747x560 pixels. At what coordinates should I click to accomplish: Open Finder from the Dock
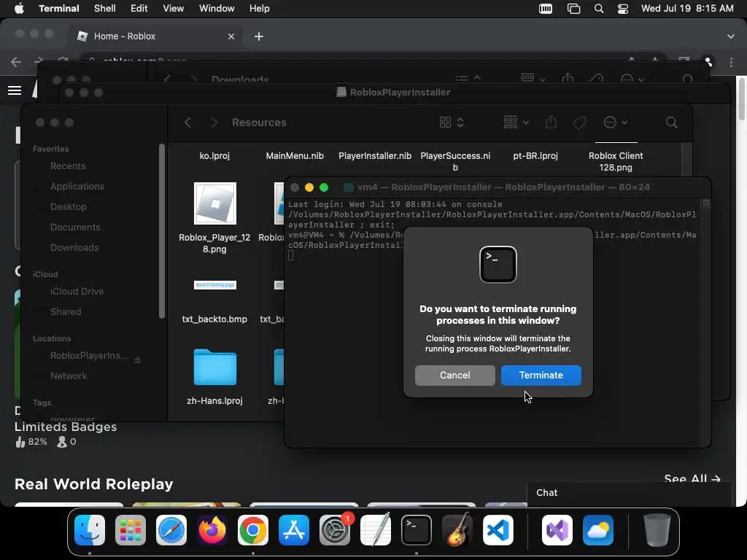[90, 530]
